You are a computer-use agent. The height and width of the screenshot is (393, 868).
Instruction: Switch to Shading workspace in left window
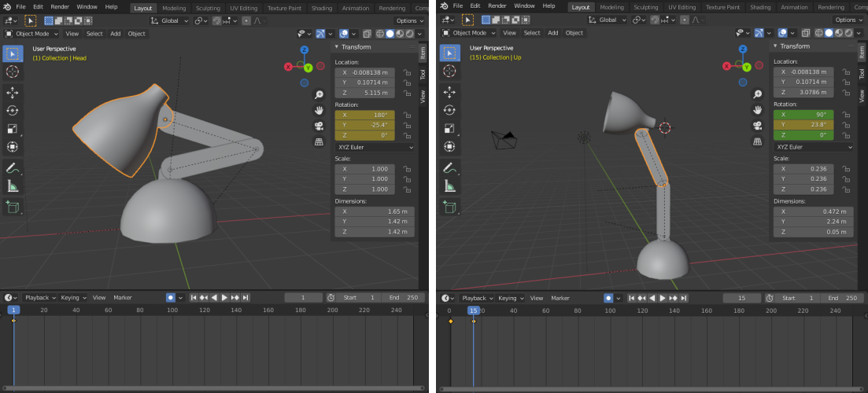(x=322, y=9)
